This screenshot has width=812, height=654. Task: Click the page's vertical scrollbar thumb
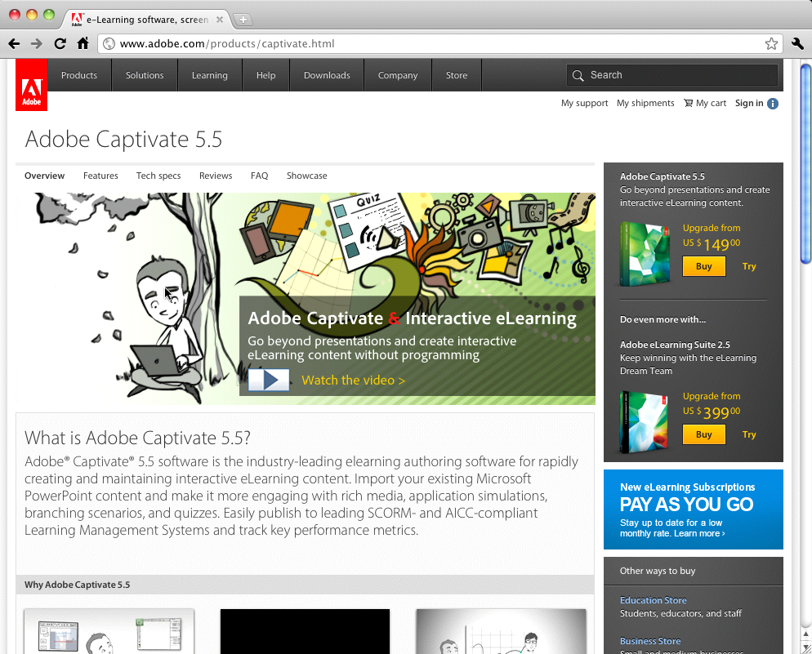point(805,163)
